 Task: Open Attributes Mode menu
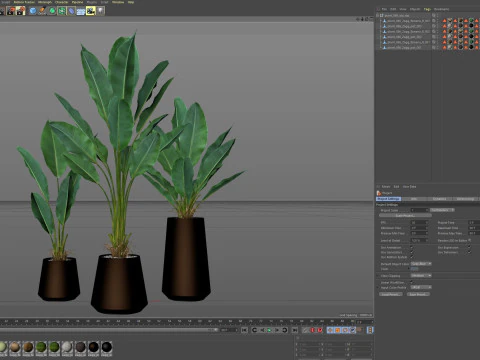pyautogui.click(x=386, y=187)
